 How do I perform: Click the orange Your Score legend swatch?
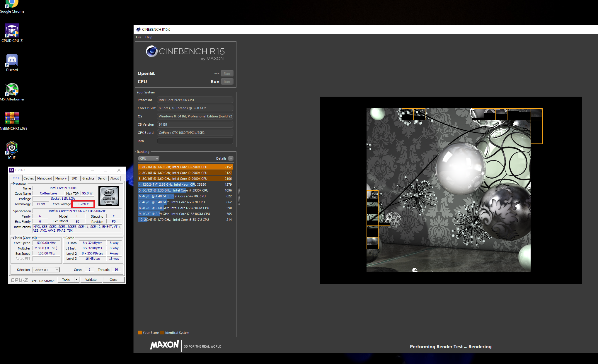(x=140, y=333)
